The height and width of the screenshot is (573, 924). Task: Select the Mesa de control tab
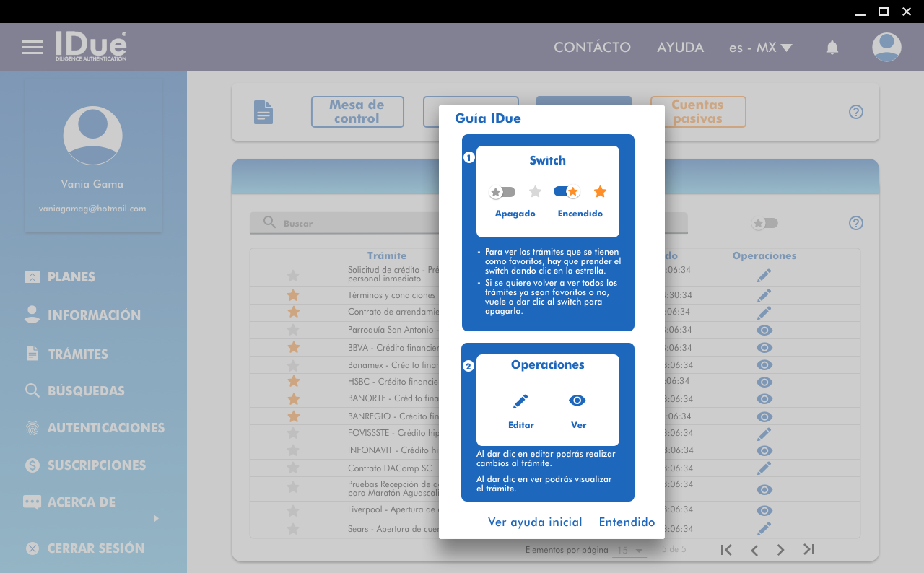pos(357,112)
